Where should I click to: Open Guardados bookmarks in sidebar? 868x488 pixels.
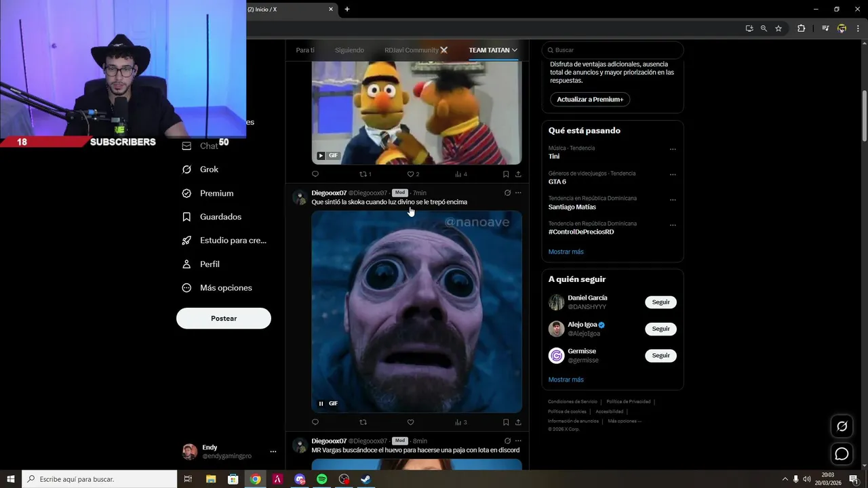[x=212, y=217]
